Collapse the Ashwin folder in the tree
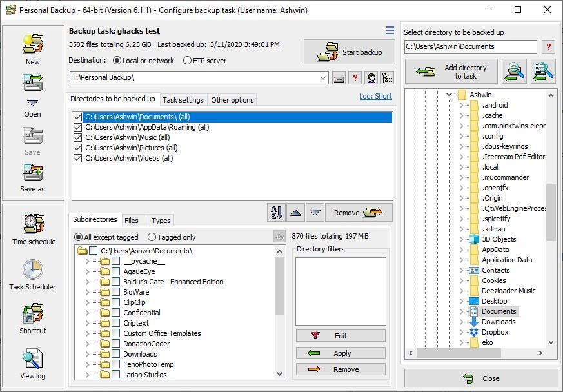Screen dimensions: 563x392 click(449, 95)
